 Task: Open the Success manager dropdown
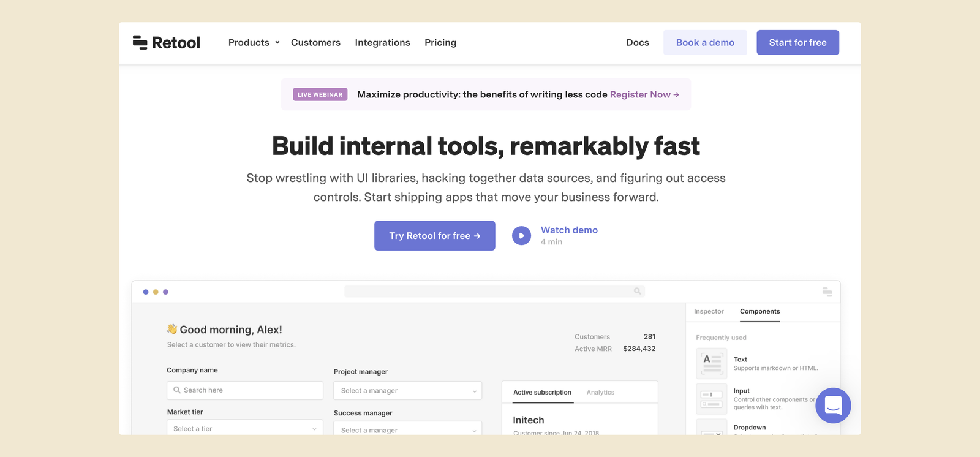pyautogui.click(x=408, y=429)
